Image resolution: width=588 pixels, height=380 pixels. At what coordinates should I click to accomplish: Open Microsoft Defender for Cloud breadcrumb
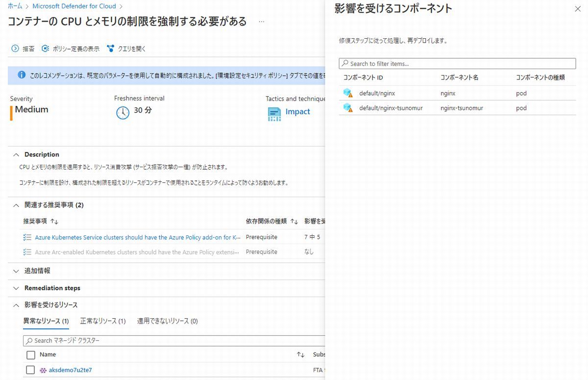74,6
